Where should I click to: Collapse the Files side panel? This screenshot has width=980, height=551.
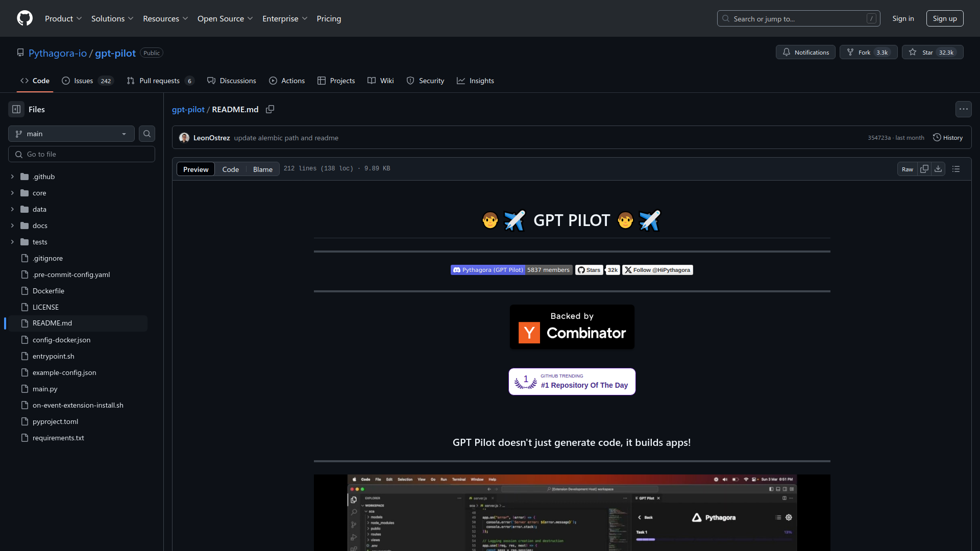pyautogui.click(x=16, y=109)
